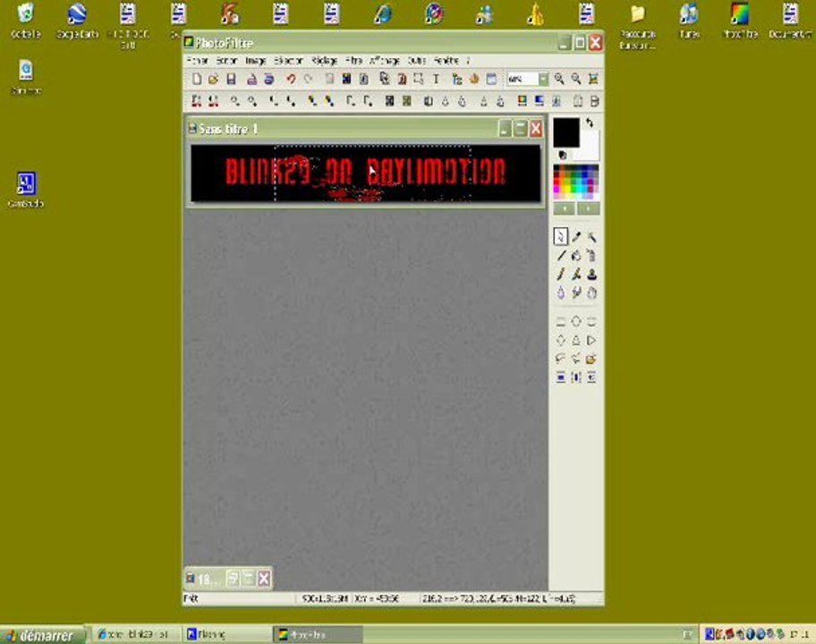Open the Réglage menu

click(x=325, y=61)
